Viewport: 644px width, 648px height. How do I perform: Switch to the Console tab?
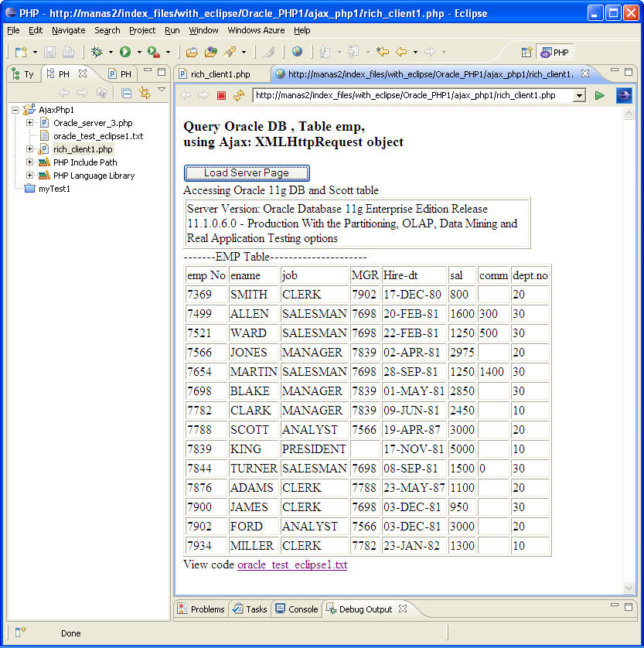pyautogui.click(x=297, y=609)
